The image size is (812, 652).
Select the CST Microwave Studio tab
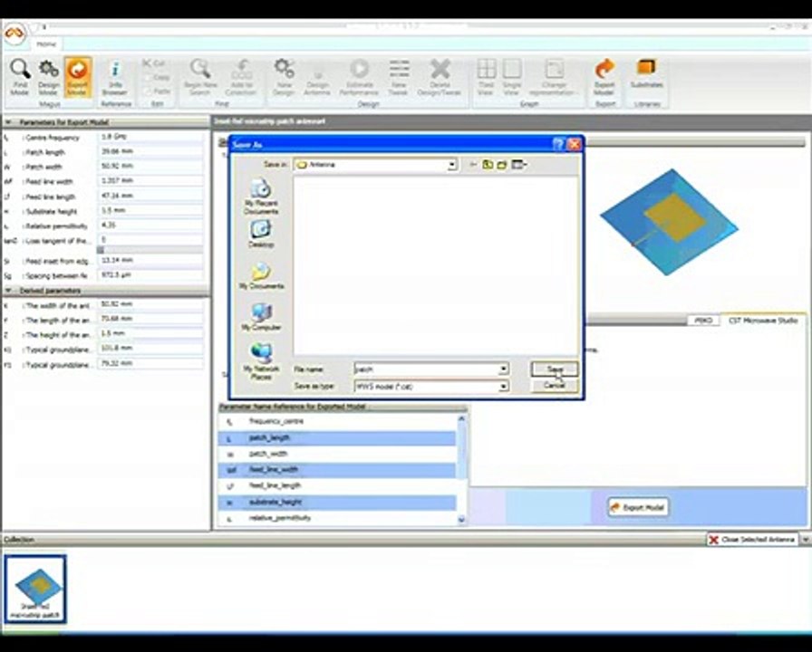763,321
